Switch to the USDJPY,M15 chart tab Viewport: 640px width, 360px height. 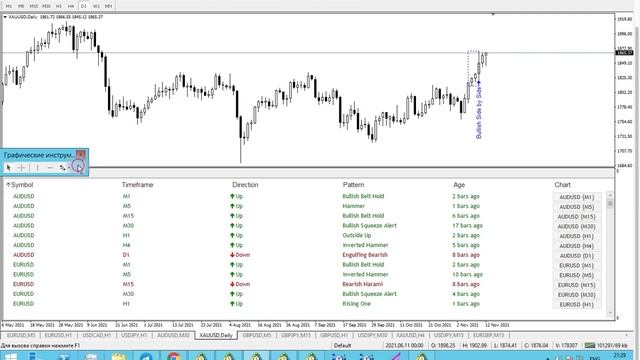tap(449, 335)
